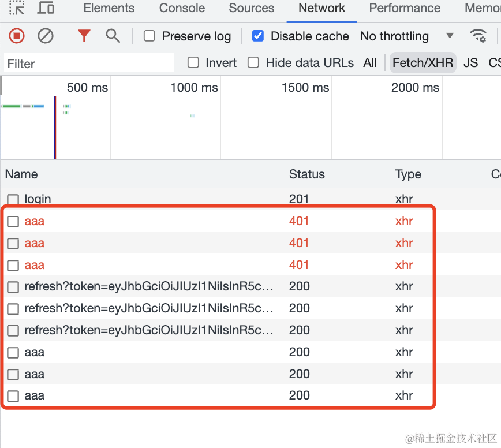Image resolution: width=501 pixels, height=448 pixels.
Task: Select the All request type filter
Action: point(370,62)
